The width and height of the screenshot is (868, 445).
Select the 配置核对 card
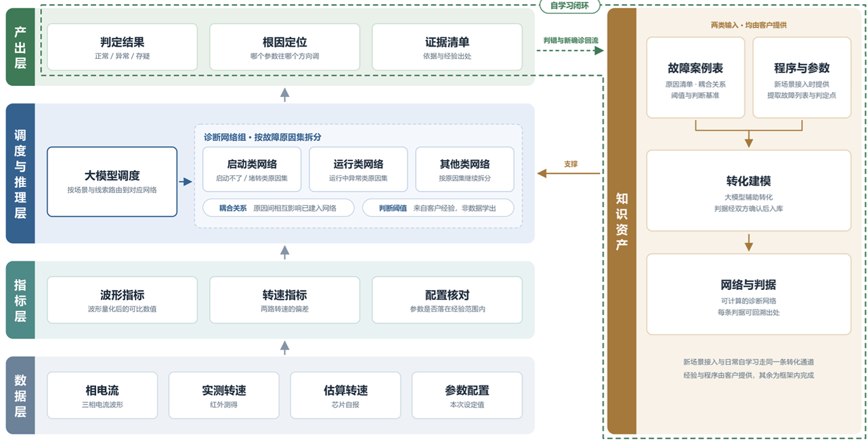(x=447, y=300)
